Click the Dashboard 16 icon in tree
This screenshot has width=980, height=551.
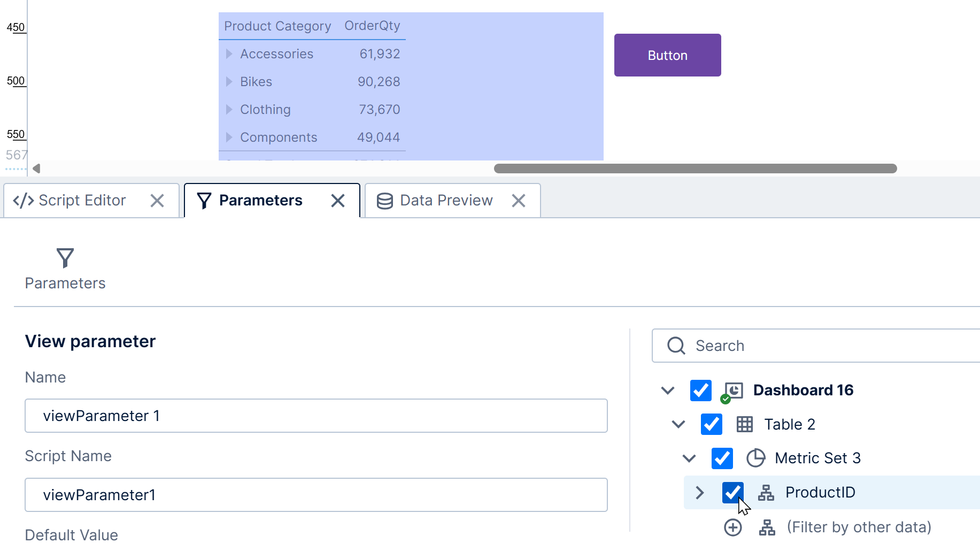[733, 392]
